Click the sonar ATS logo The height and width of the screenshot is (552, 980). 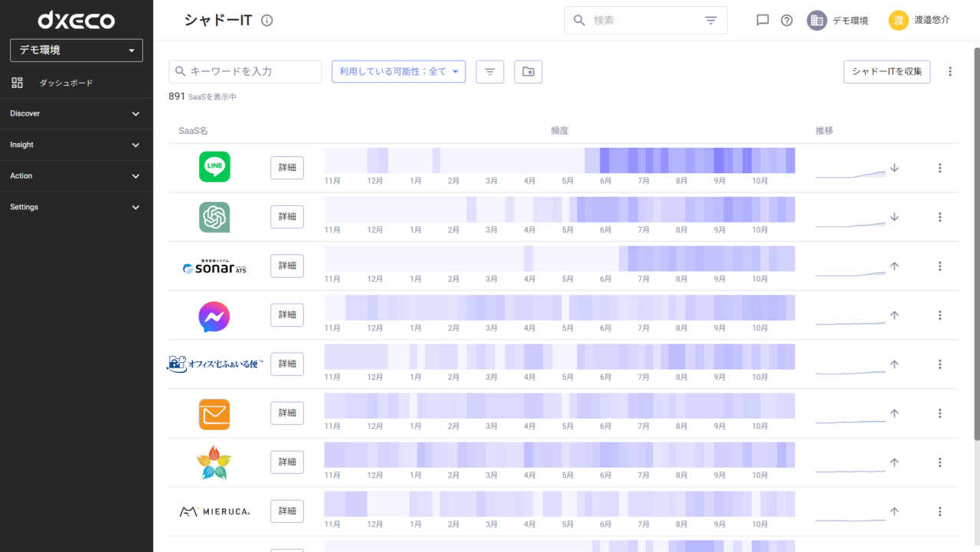(x=214, y=266)
